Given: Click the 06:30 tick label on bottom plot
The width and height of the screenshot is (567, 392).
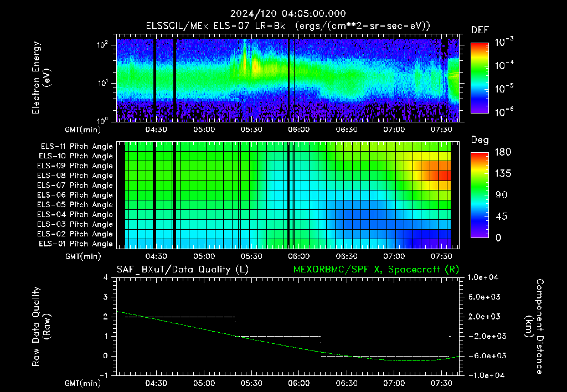Looking at the screenshot, I should 347,383.
